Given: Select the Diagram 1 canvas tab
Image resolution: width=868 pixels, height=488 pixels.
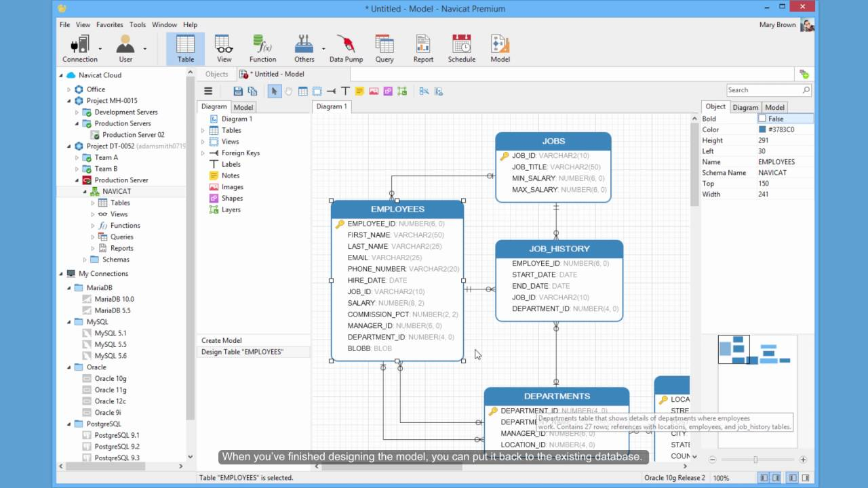Looking at the screenshot, I should pos(332,106).
